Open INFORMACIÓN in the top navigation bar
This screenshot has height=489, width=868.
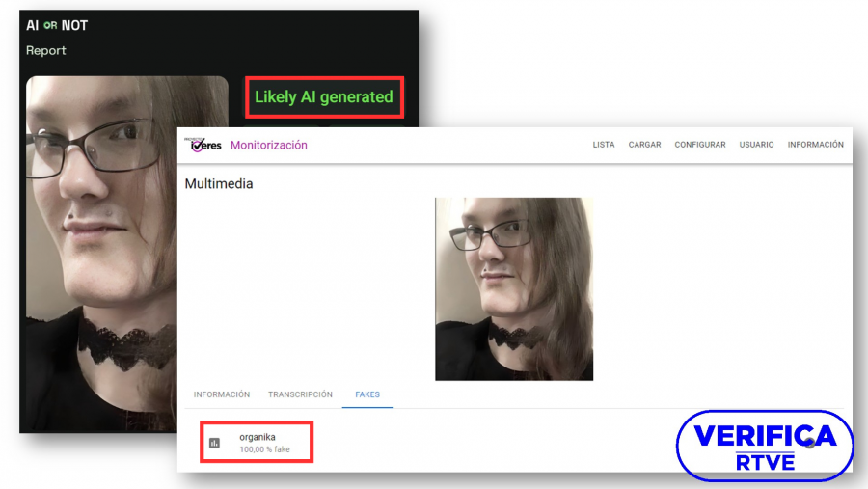(815, 145)
